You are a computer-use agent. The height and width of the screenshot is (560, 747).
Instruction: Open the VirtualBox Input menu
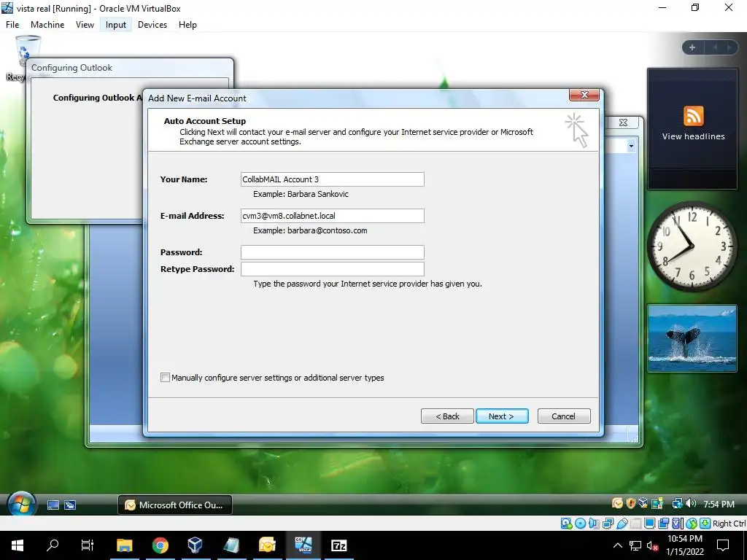click(x=116, y=25)
